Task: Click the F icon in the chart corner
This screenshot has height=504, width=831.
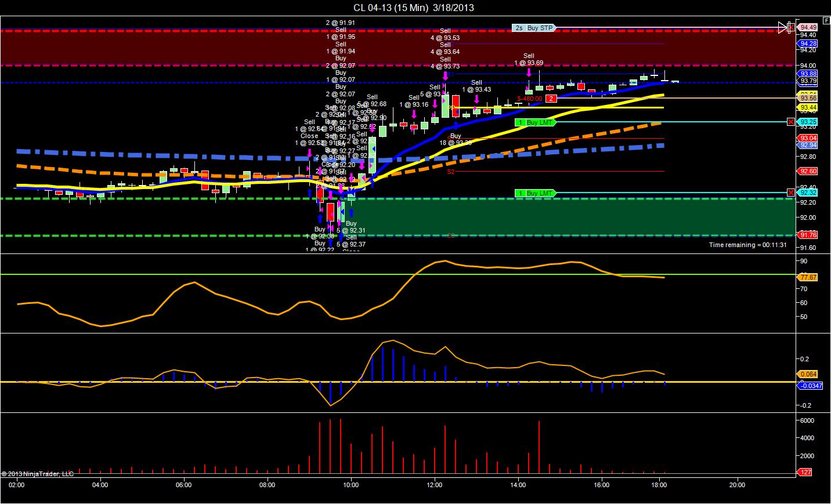Action: [x=826, y=20]
